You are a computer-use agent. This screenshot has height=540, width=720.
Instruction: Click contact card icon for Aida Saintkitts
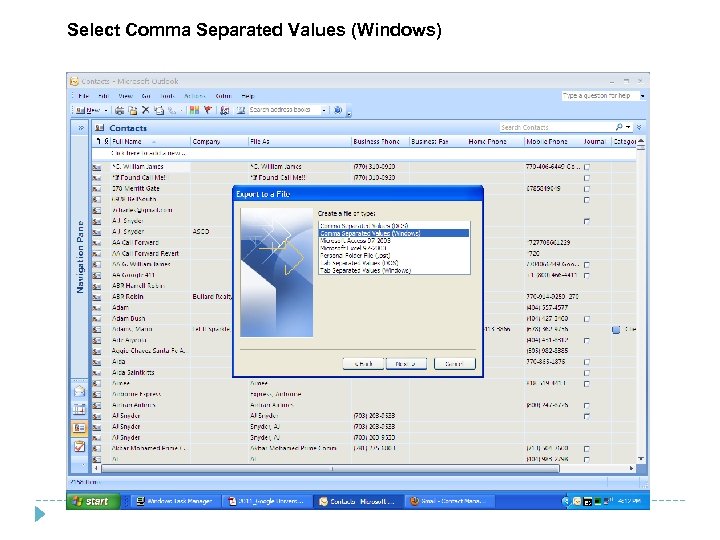click(x=96, y=373)
